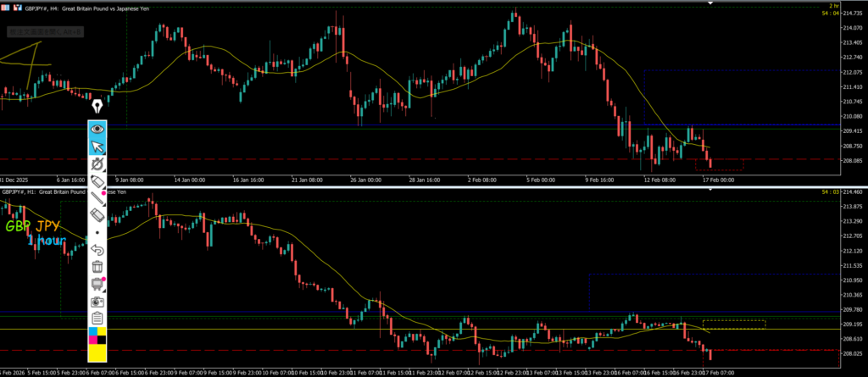The height and width of the screenshot is (377, 868).
Task: Pick the cyan color swatch
Action: coord(92,332)
